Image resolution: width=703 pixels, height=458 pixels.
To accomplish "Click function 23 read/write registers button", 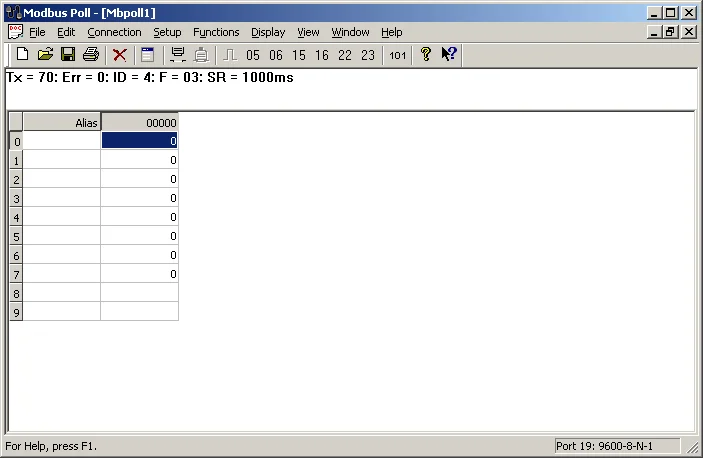I will click(x=368, y=55).
